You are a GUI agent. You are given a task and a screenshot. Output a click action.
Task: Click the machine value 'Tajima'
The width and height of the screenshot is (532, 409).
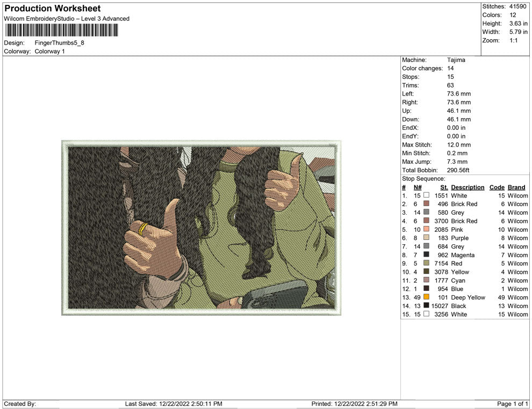point(456,60)
